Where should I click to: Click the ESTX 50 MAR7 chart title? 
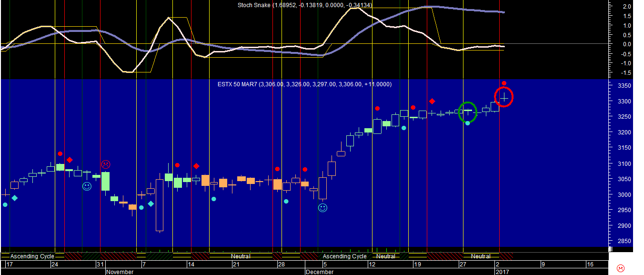pos(305,84)
